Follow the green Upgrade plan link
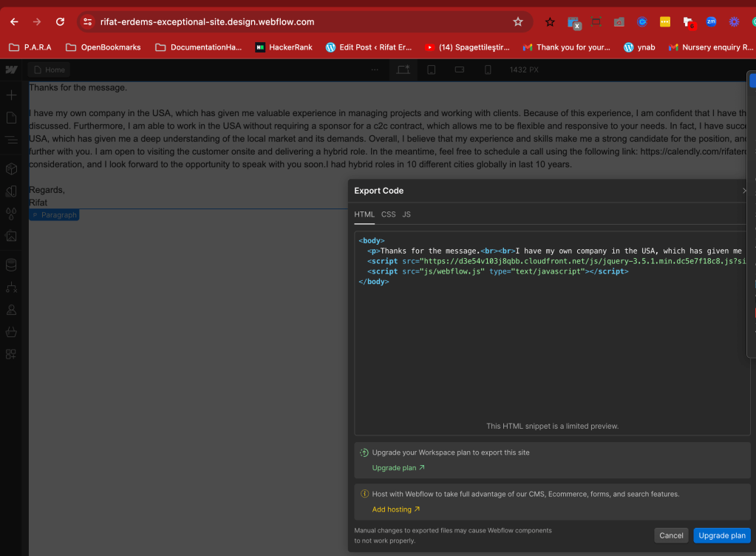756x556 pixels. point(398,468)
